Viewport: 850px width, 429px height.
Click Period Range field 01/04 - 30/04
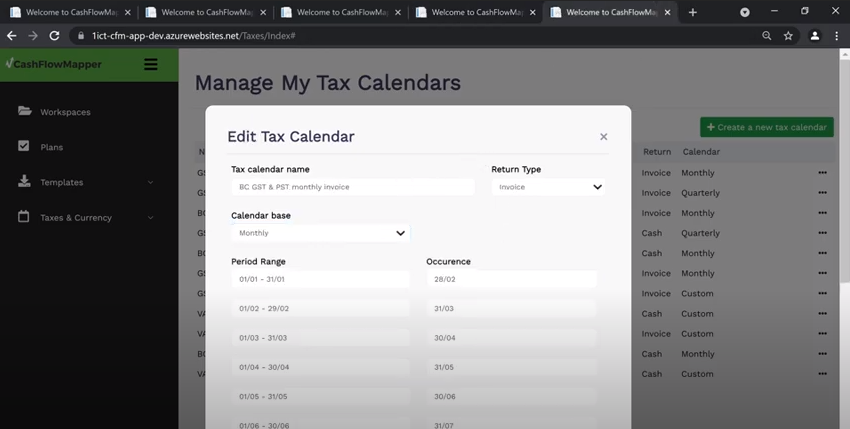pos(320,367)
